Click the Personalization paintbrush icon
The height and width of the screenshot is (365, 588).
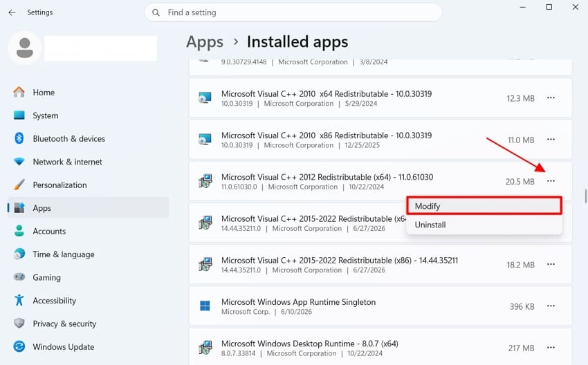(19, 185)
